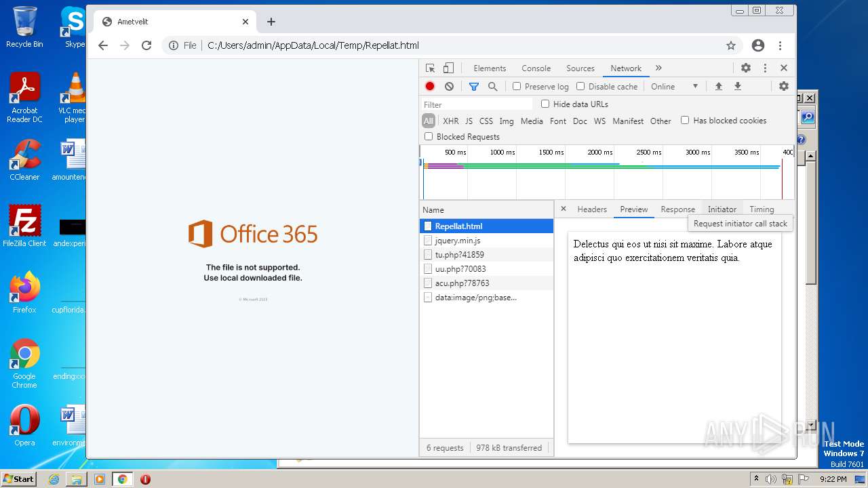
Task: Filter requests by CSS
Action: tap(486, 121)
